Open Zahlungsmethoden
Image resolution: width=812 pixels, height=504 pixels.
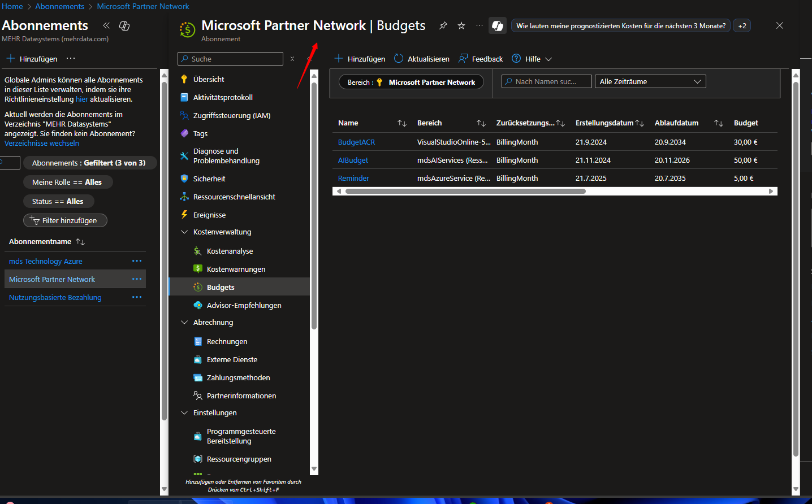tap(239, 377)
